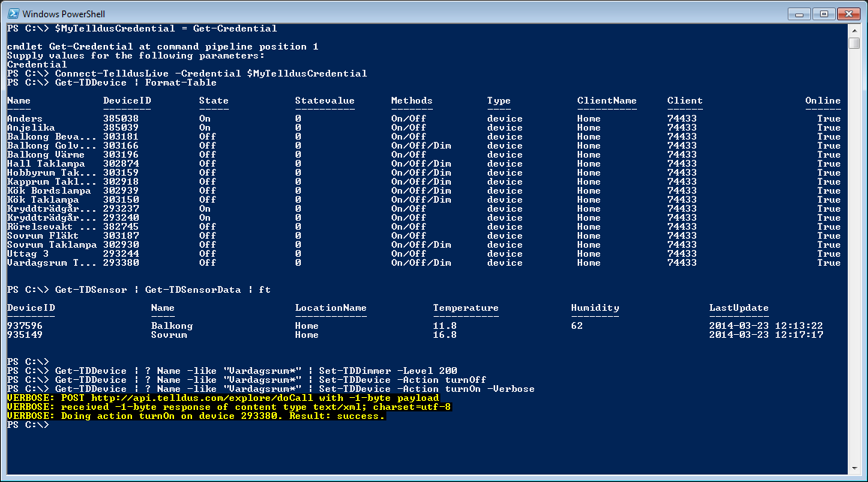Select 'Kök Taklampa' device name
The height and width of the screenshot is (482, 868).
(43, 200)
